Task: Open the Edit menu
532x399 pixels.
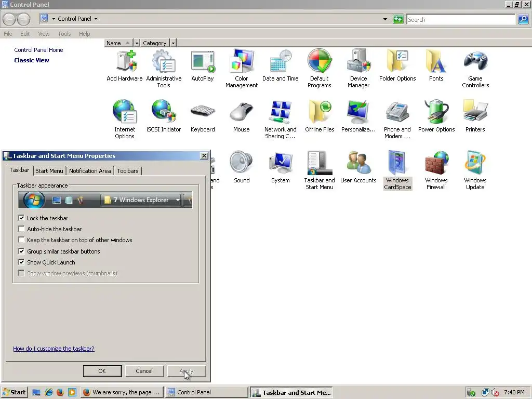Action: [25, 34]
